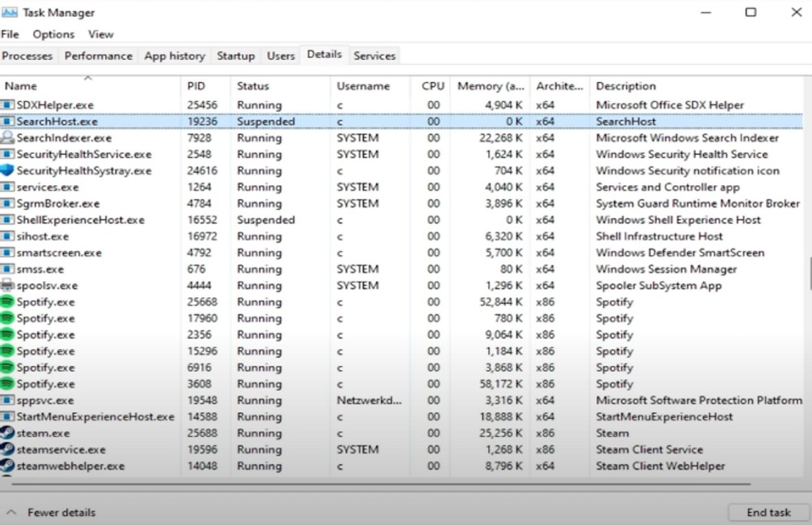Sort by the Status column header
The width and height of the screenshot is (812, 525).
coord(279,86)
